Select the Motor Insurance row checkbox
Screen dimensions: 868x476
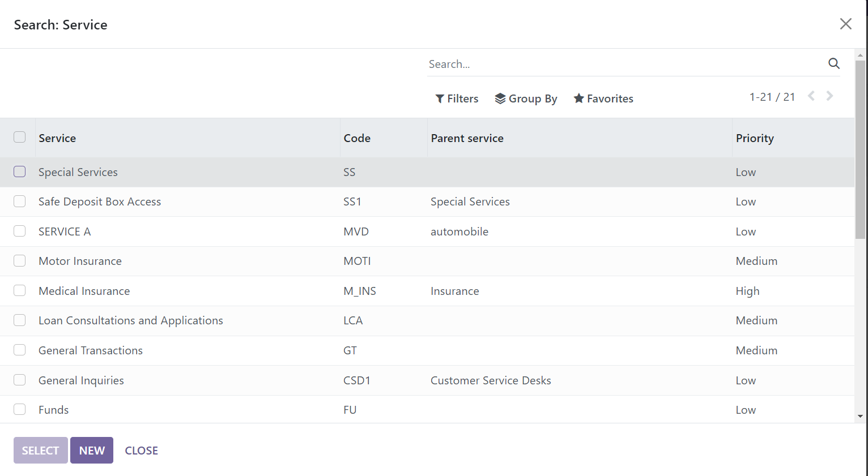20,261
